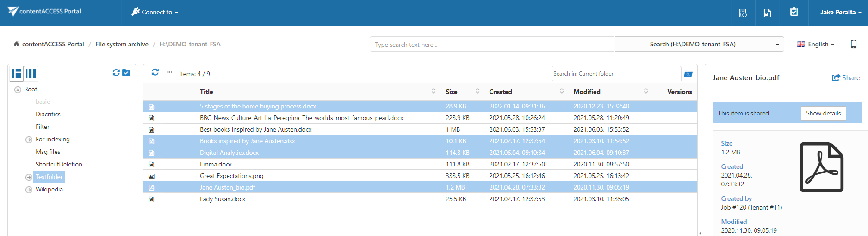Click the locked document icon in header
868x236 pixels.
(x=767, y=13)
